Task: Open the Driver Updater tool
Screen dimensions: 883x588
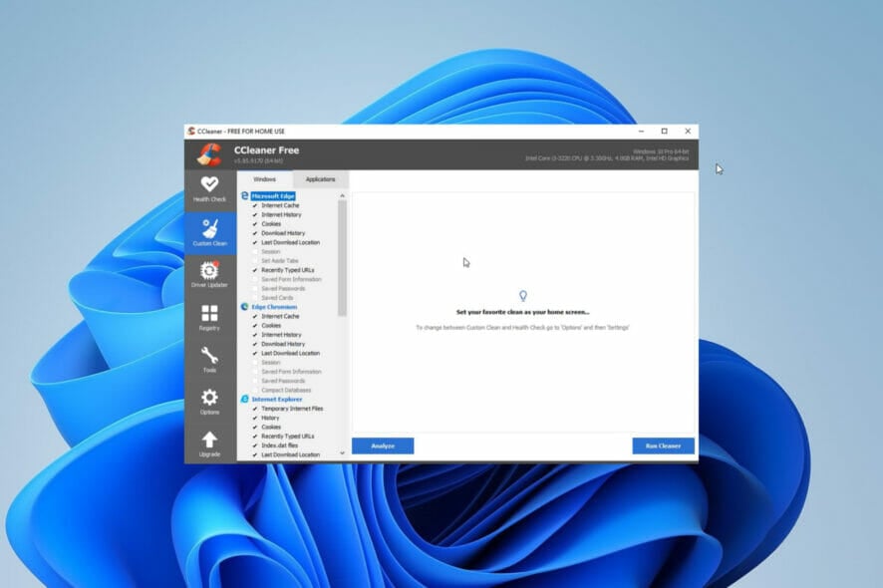Action: [x=209, y=275]
